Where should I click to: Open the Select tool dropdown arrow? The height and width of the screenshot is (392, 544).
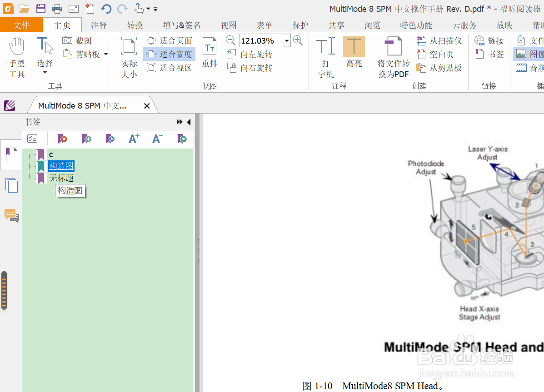tap(45, 73)
